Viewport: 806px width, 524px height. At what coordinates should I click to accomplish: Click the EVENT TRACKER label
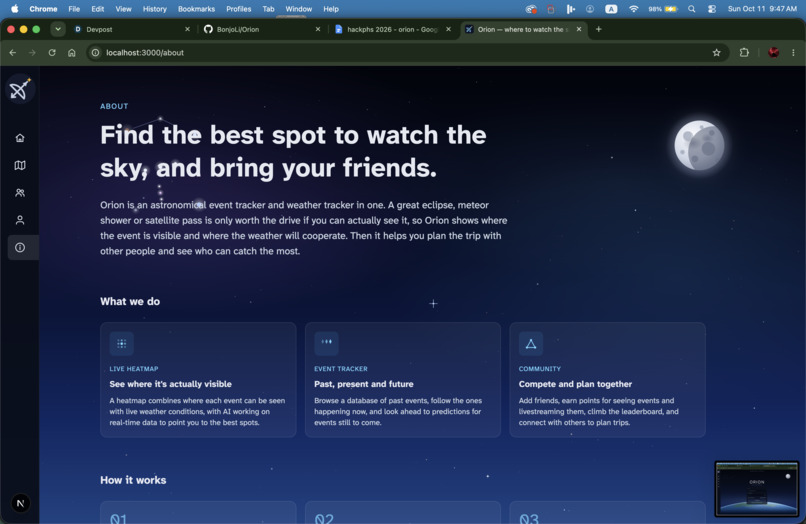click(341, 369)
